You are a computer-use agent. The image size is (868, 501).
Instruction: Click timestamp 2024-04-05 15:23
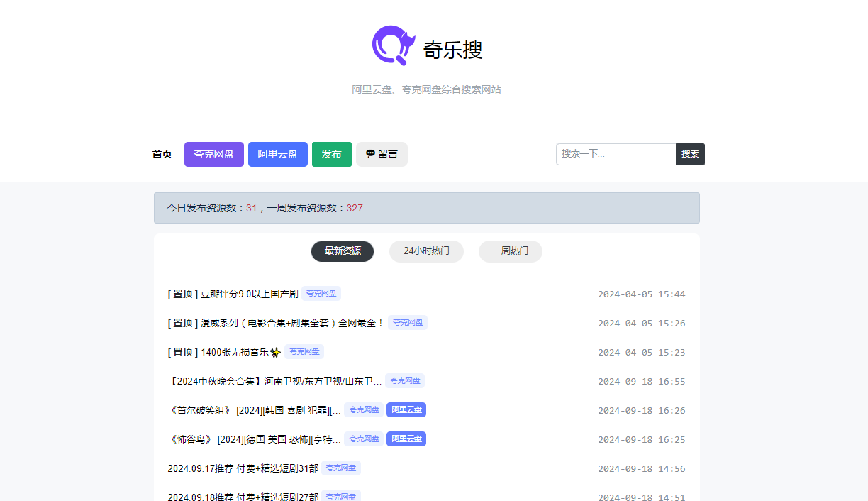coord(642,353)
